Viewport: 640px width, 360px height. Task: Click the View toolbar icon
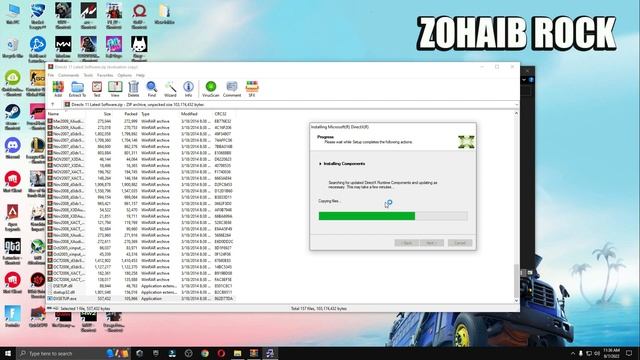coord(115,89)
